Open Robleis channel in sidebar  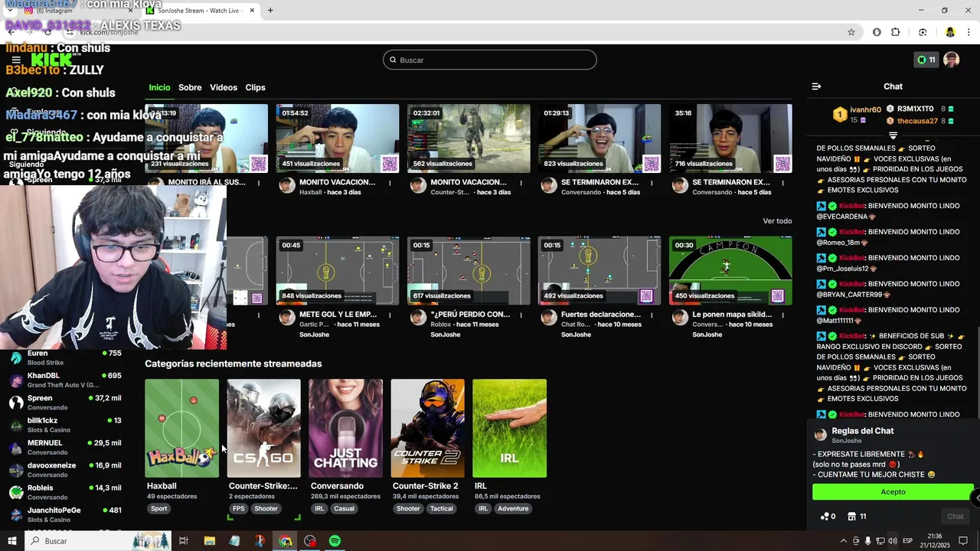(x=65, y=492)
